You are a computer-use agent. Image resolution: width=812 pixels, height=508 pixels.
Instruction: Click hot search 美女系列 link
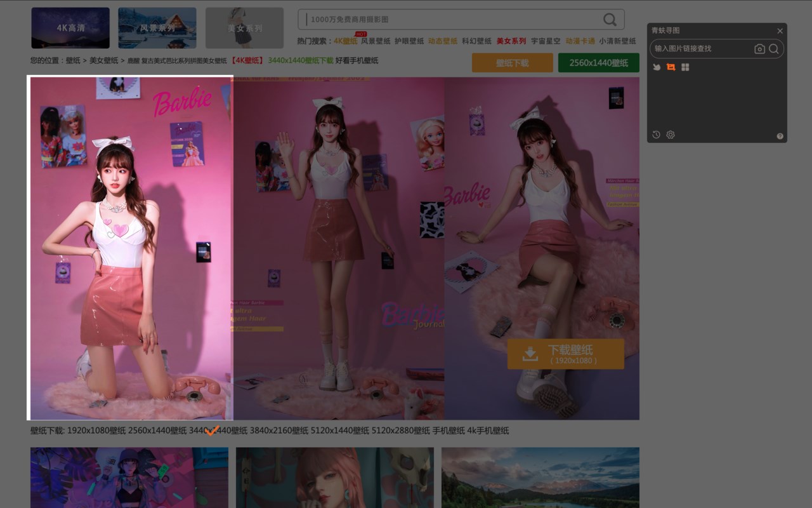pyautogui.click(x=511, y=41)
